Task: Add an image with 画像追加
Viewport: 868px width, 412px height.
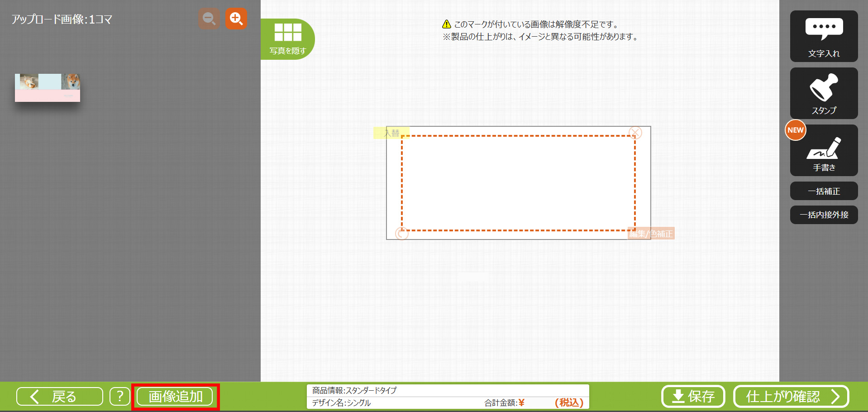Action: 175,397
